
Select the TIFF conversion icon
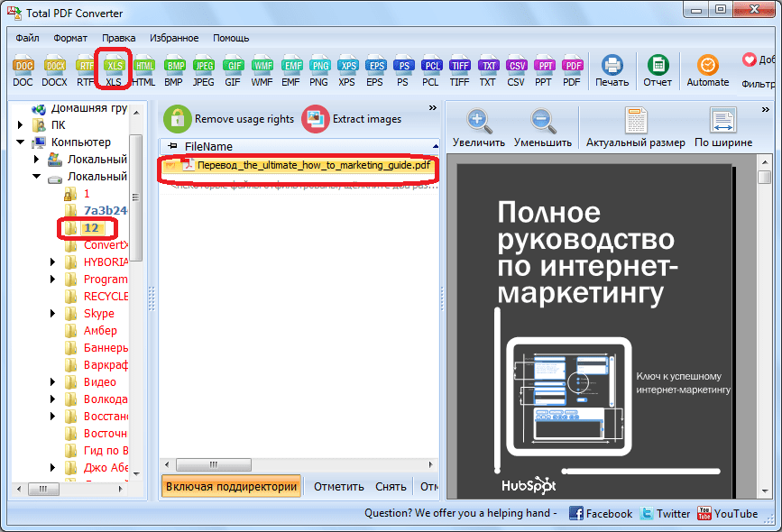(x=459, y=67)
